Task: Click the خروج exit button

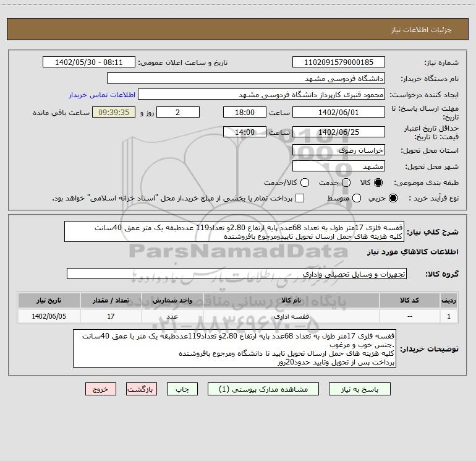Action: click(x=101, y=389)
